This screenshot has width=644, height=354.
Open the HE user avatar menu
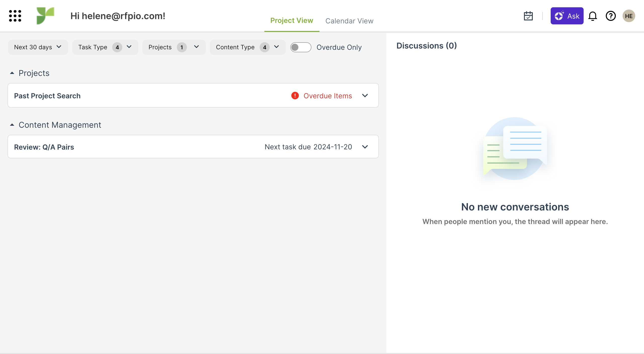coord(629,16)
